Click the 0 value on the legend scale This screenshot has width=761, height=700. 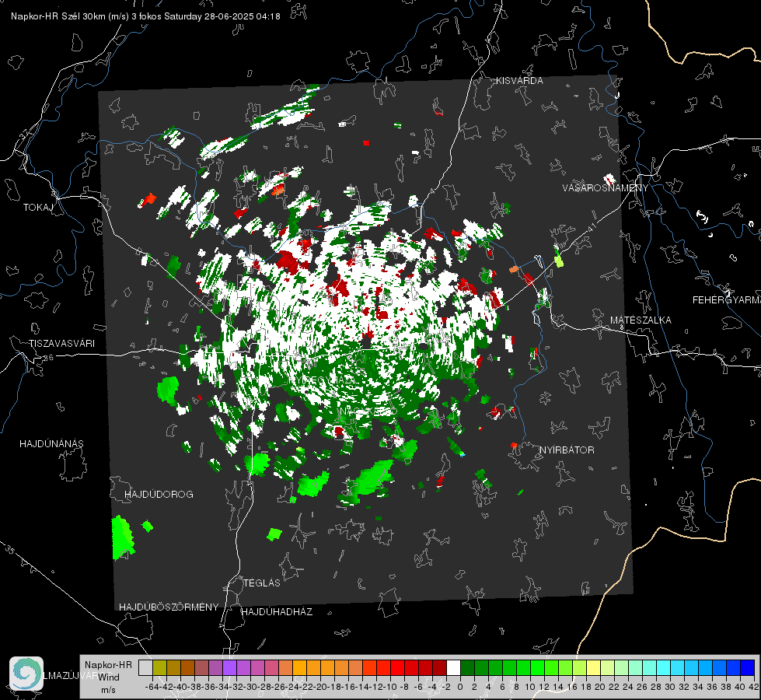(x=460, y=687)
